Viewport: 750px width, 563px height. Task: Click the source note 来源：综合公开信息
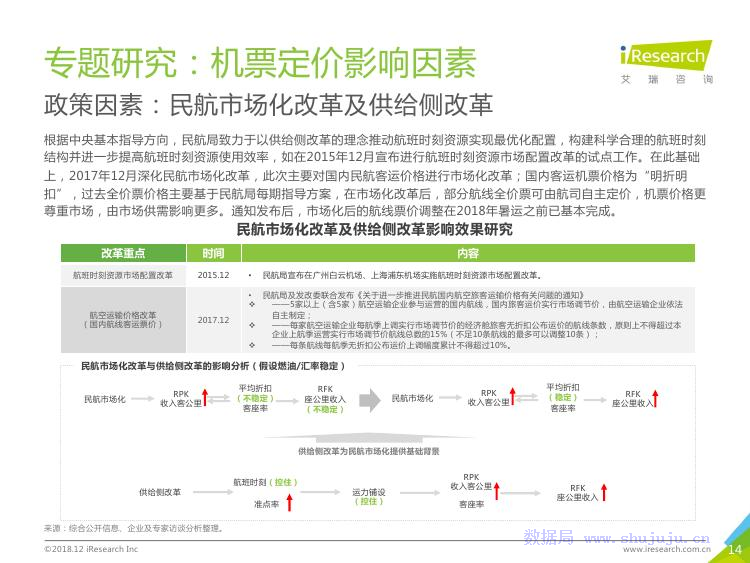click(134, 528)
